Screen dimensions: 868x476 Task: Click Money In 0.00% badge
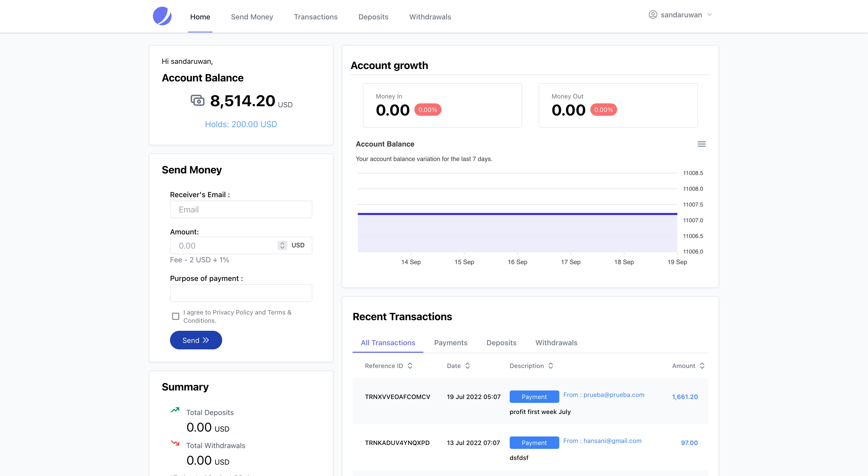428,110
